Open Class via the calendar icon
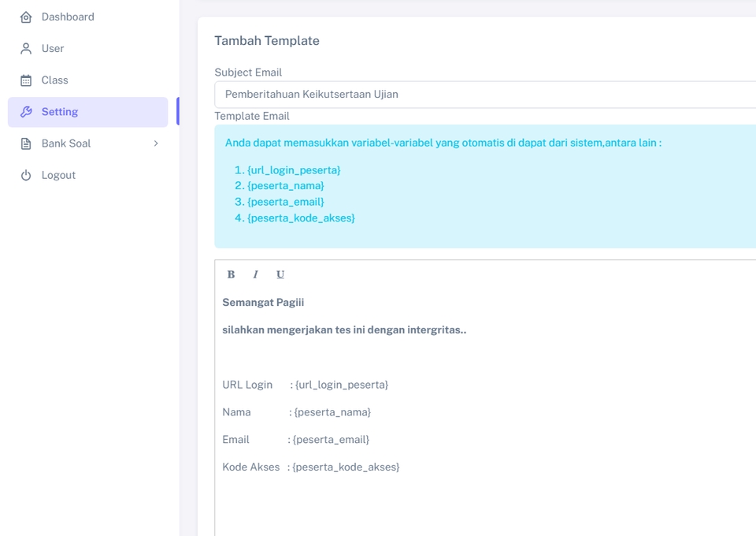The width and height of the screenshot is (756, 536). coord(24,80)
